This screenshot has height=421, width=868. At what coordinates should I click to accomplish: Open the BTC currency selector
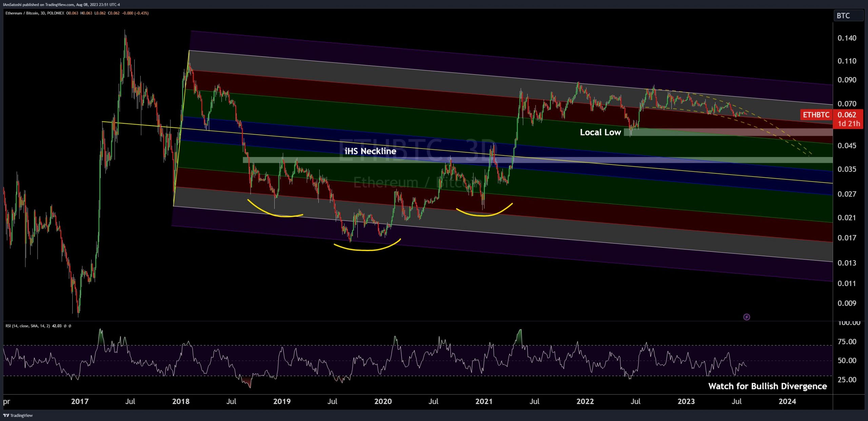[848, 16]
